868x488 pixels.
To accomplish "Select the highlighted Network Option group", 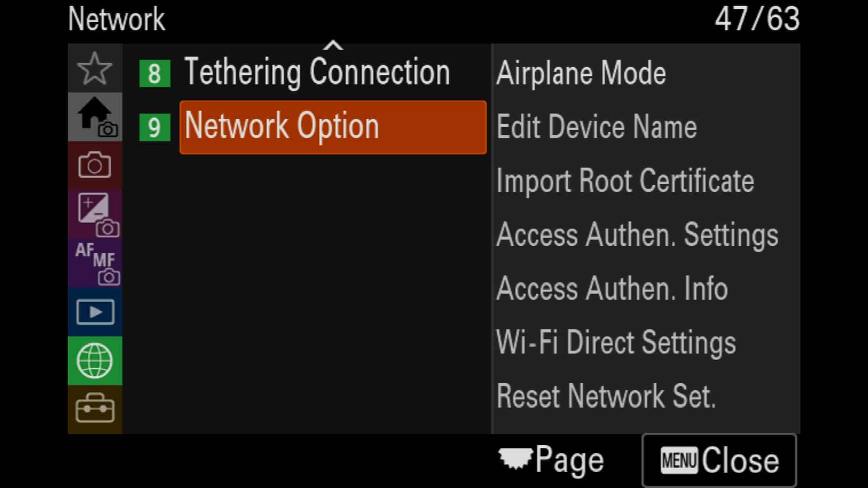I will click(x=333, y=127).
